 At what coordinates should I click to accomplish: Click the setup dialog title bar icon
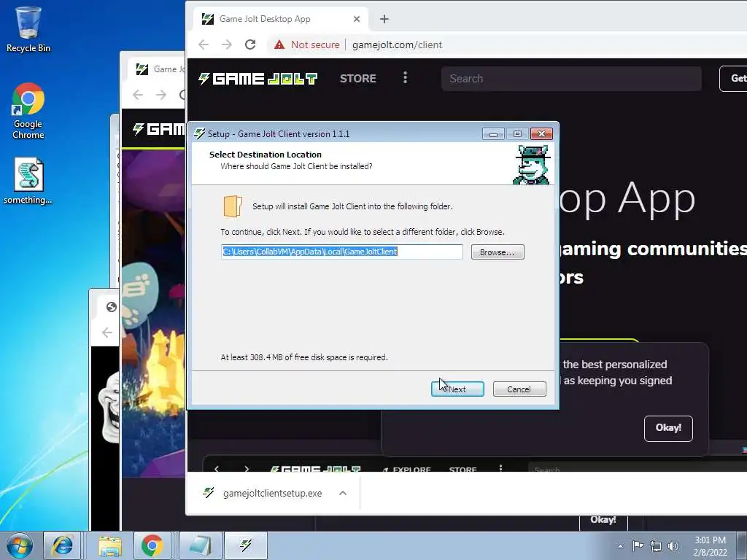pyautogui.click(x=200, y=134)
